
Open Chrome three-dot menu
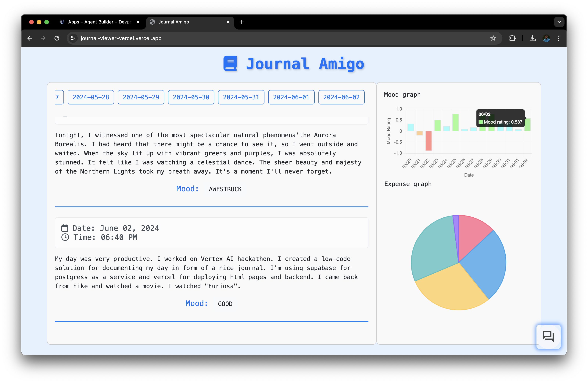pyautogui.click(x=559, y=38)
